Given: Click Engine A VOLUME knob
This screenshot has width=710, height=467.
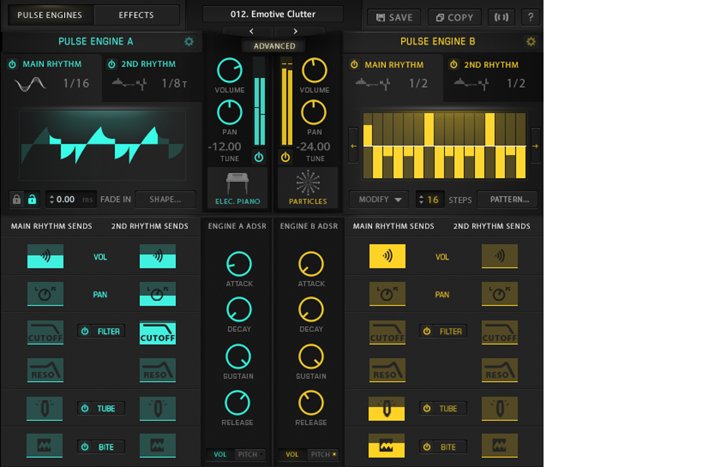Looking at the screenshot, I should 230,70.
